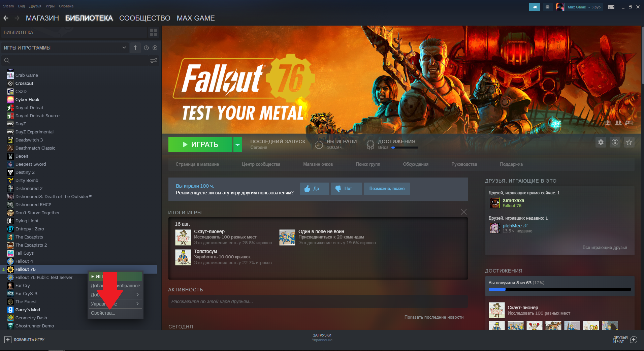
Task: Open Обсуждения link
Action: [416, 164]
